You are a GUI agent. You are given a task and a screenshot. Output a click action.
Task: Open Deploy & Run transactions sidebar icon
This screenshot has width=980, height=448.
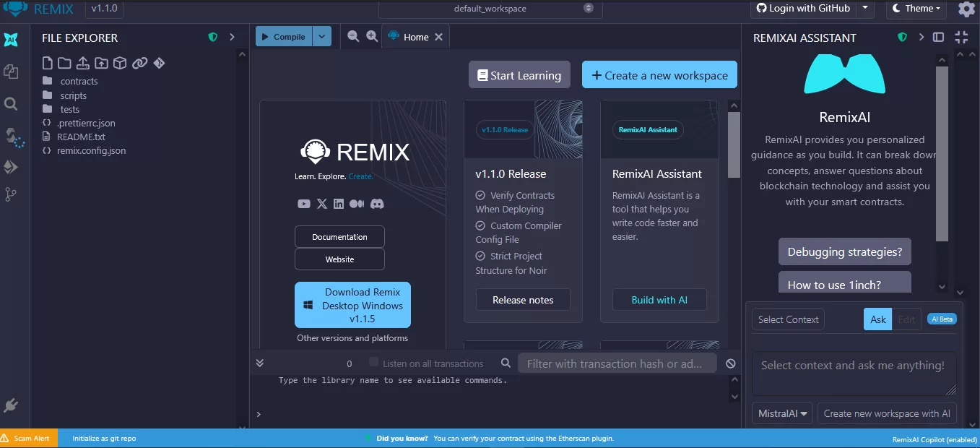pos(11,167)
